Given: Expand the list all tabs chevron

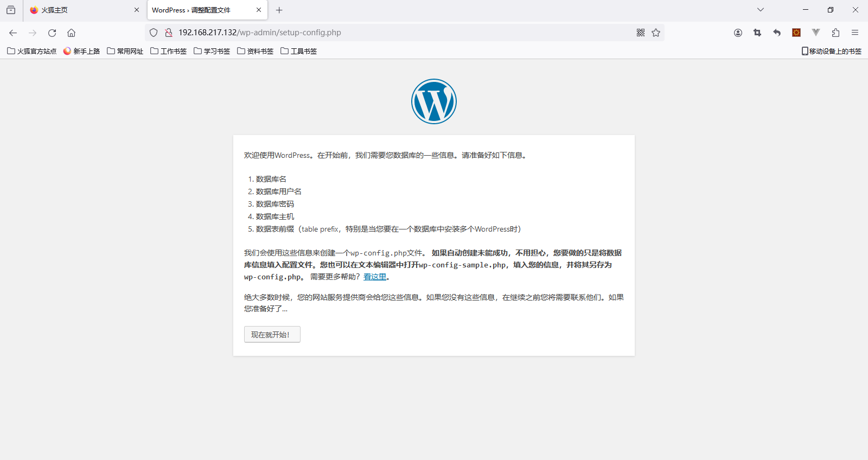Looking at the screenshot, I should pos(761,10).
